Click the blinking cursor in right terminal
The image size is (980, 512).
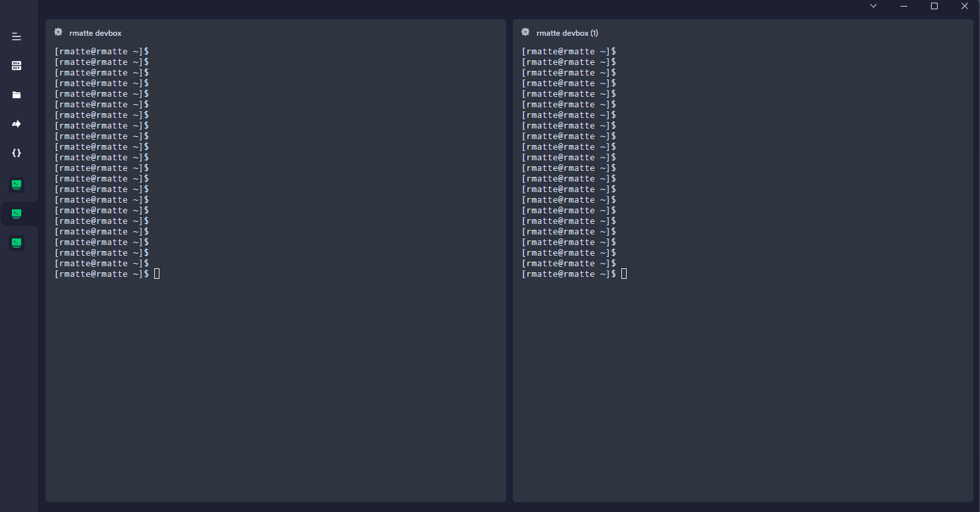623,273
